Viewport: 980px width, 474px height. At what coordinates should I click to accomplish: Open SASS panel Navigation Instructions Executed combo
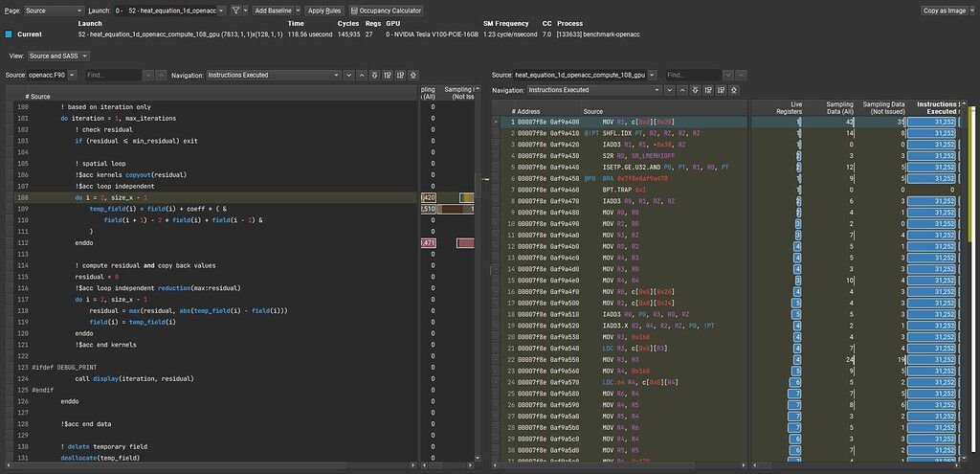[593, 91]
